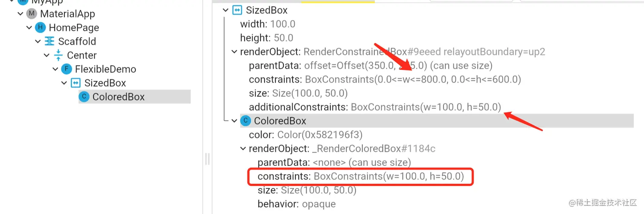Click the SizedBox icon in details panel
The height and width of the screenshot is (214, 644).
tap(237, 10)
